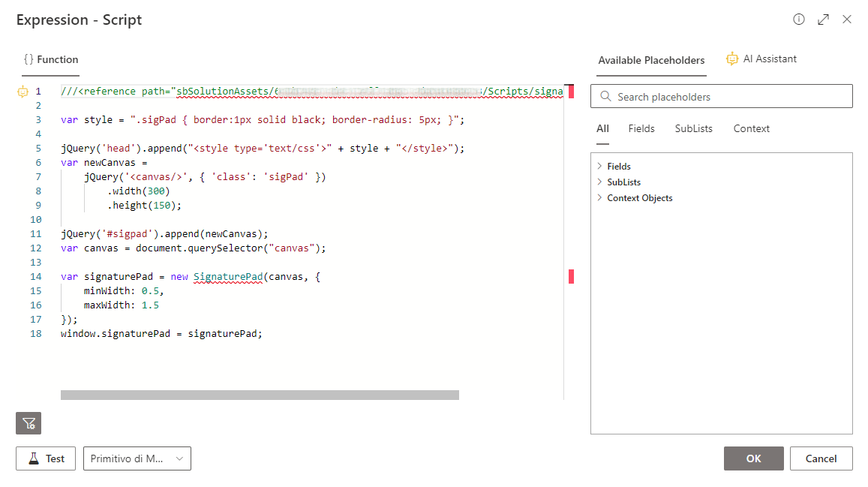Click the AI robot icon beside line 1
868x487 pixels.
click(22, 92)
